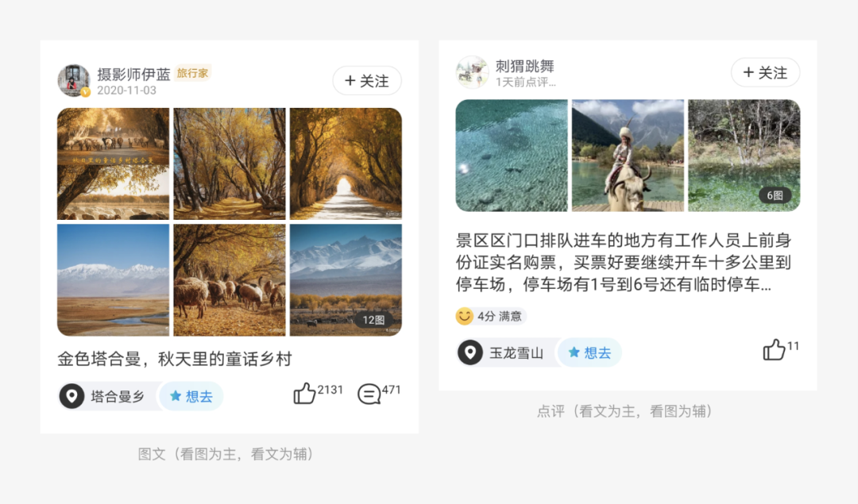Image resolution: width=858 pixels, height=504 pixels.
Task: Expand the truncated review text starting 景区区门口
Action: pyautogui.click(x=624, y=263)
